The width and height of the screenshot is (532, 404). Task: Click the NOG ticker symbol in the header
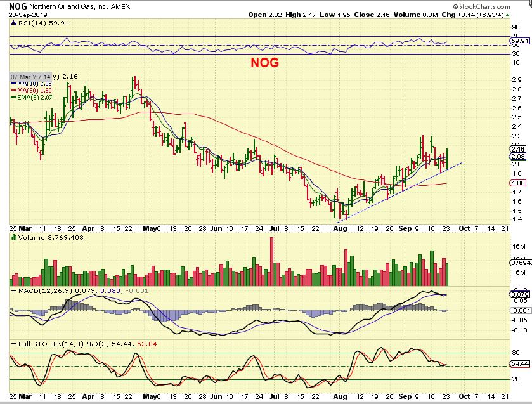coord(17,6)
